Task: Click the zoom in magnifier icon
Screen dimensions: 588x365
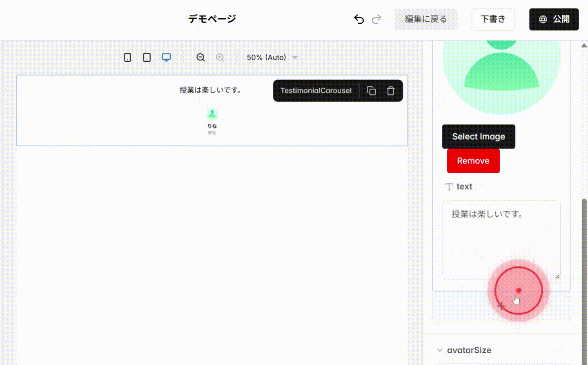Action: [x=220, y=57]
